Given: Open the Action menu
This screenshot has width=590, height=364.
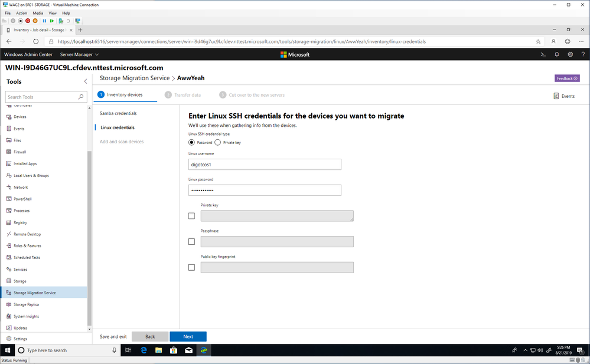Looking at the screenshot, I should click(21, 13).
